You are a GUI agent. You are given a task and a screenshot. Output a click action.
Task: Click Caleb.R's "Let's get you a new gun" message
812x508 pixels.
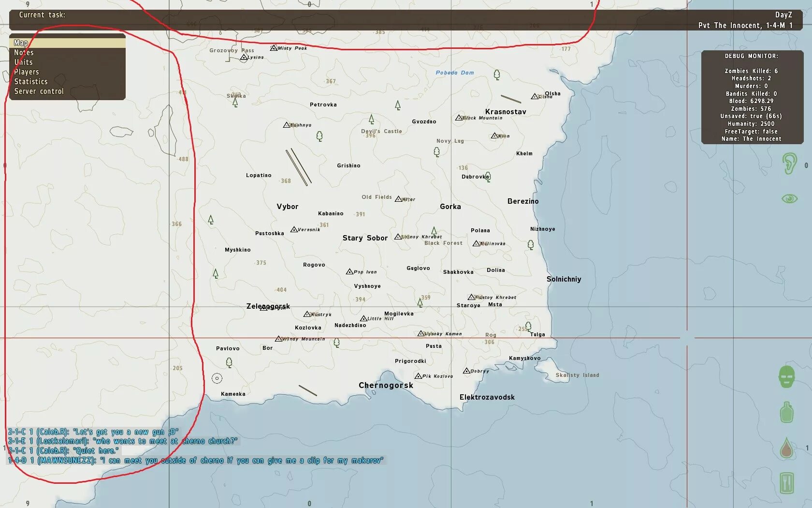click(93, 432)
